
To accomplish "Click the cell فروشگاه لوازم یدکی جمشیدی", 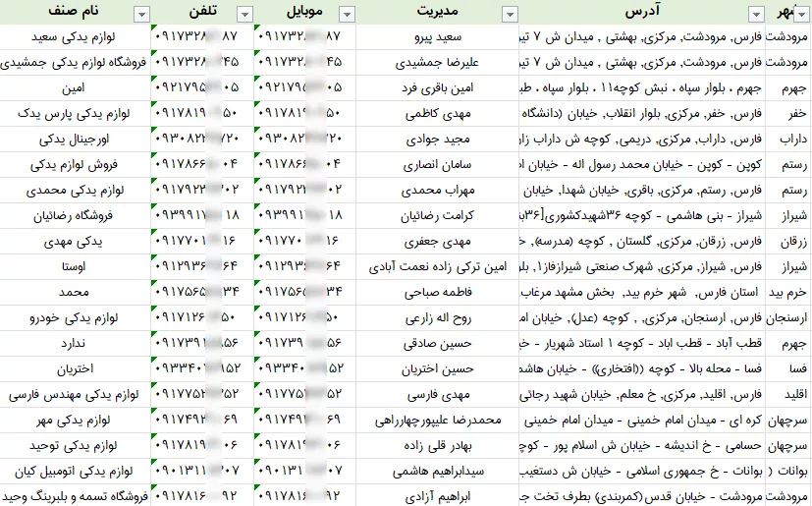I will coord(75,62).
